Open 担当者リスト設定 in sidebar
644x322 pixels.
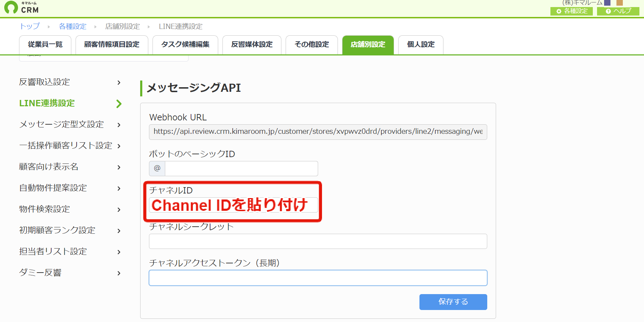coord(53,251)
